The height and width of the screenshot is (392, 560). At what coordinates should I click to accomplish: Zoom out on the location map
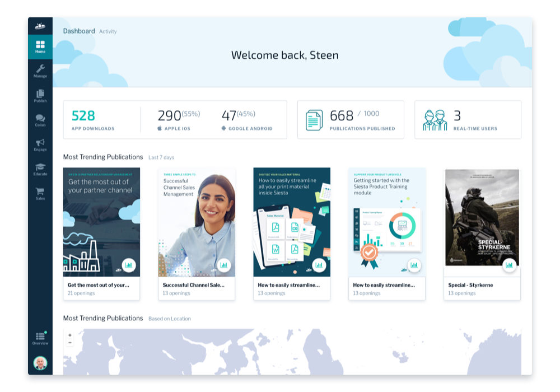70,343
